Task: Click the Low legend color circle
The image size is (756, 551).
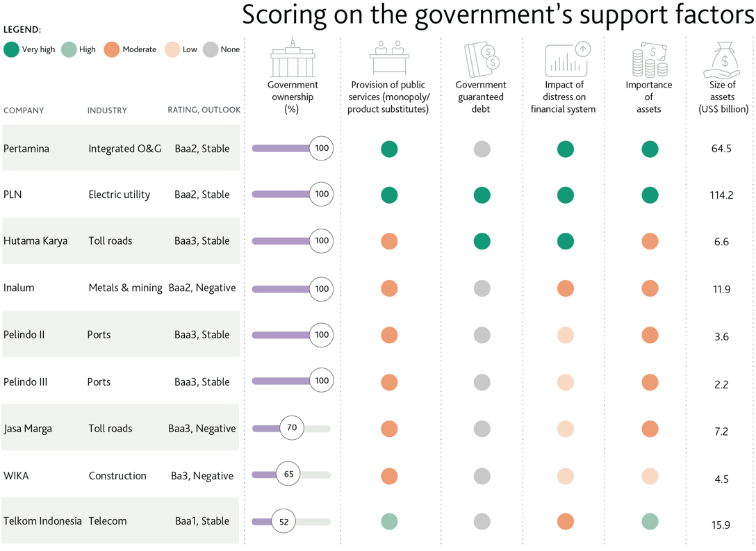Action: pos(172,49)
